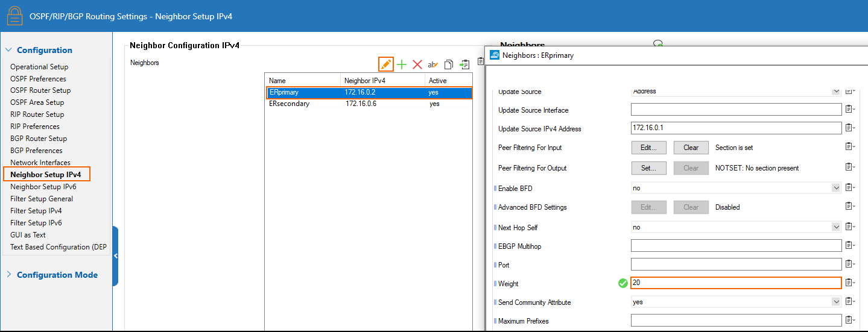Select the ERprimary row in the neighbors table

[369, 92]
